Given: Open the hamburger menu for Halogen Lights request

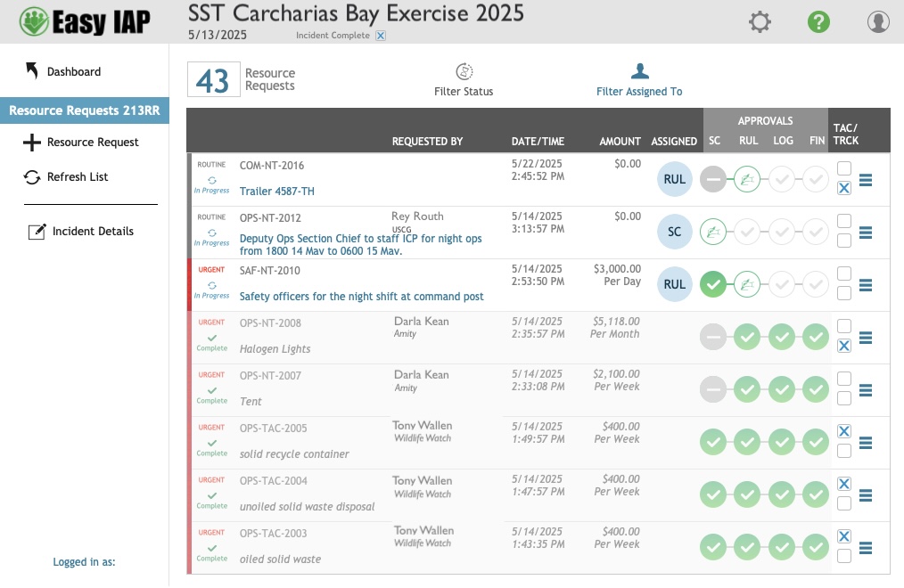Looking at the screenshot, I should click(866, 337).
